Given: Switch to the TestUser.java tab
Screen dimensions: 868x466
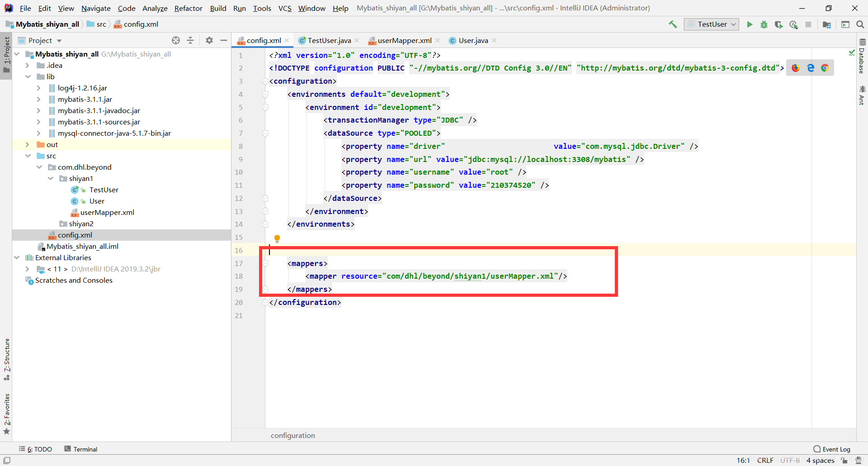Looking at the screenshot, I should click(x=329, y=40).
